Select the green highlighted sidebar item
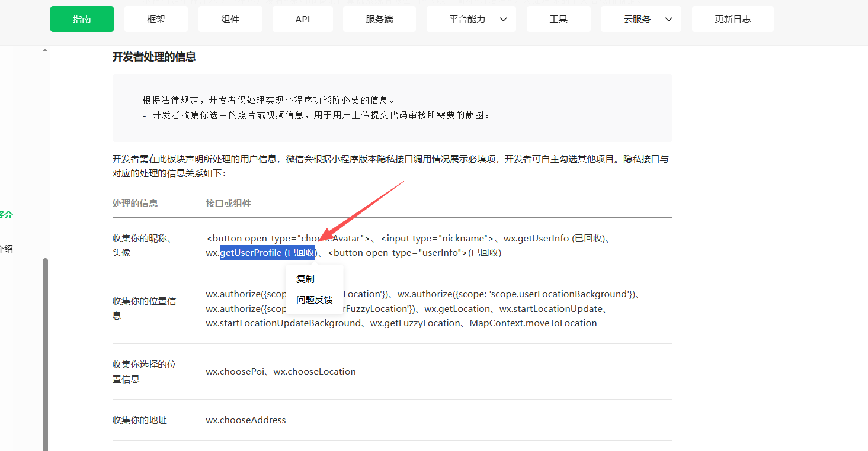868x451 pixels. [x=6, y=215]
